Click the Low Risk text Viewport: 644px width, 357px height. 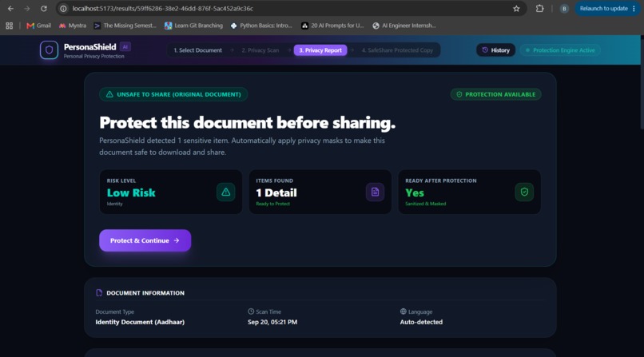pos(131,192)
